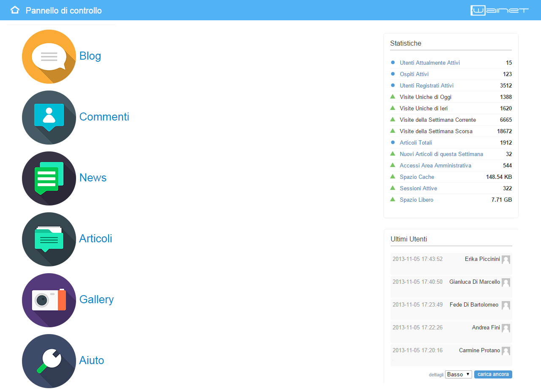The height and width of the screenshot is (392, 541).
Task: Open Ospiti Attivi statistics link
Action: coord(414,74)
